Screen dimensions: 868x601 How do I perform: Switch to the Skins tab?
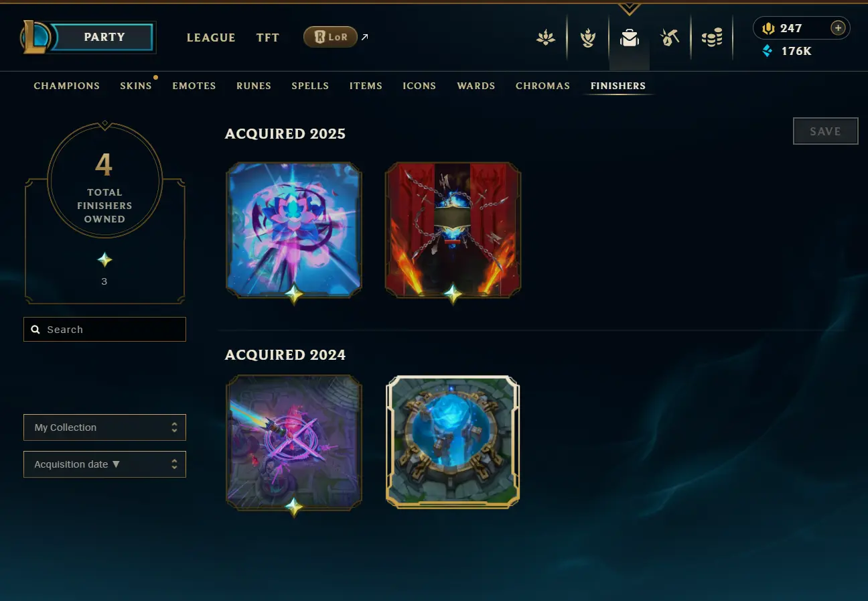point(136,86)
